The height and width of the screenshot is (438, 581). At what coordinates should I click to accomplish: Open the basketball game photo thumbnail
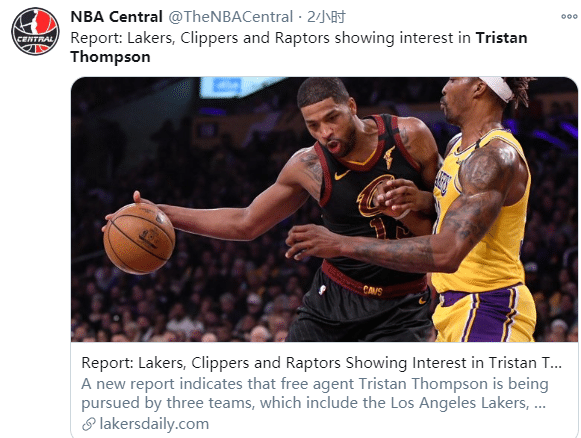[x=324, y=209]
